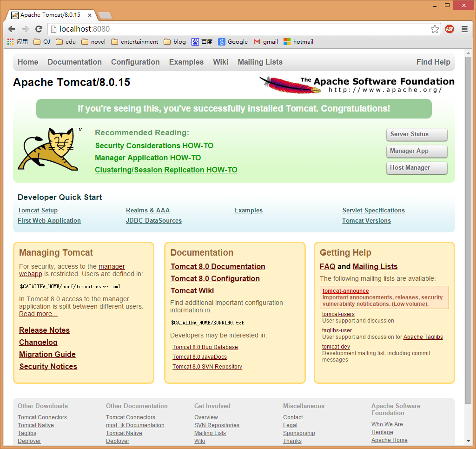
Task: Open the Release Notes link
Action: [x=44, y=330]
